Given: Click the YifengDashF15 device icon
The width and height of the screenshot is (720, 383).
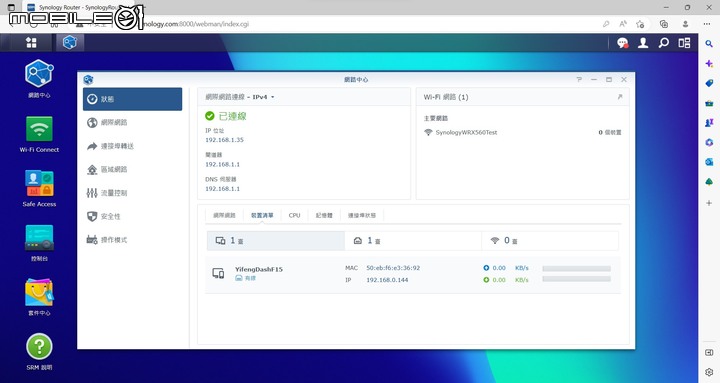Looking at the screenshot, I should 218,274.
